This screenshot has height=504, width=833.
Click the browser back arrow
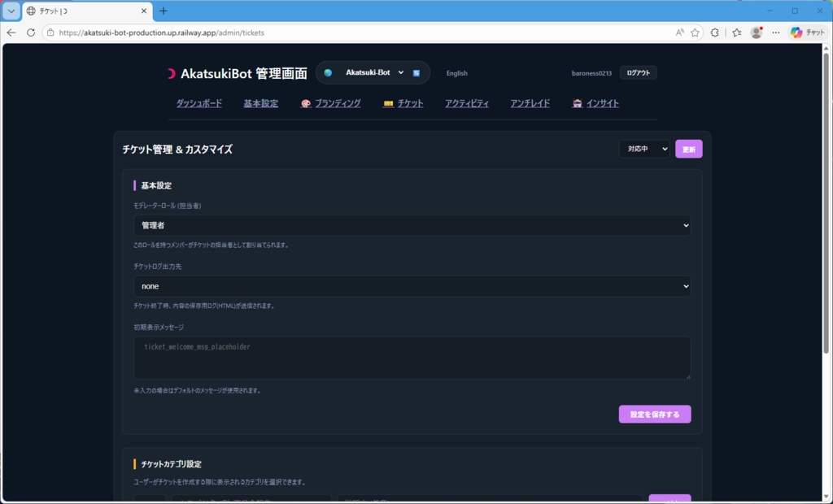point(11,33)
